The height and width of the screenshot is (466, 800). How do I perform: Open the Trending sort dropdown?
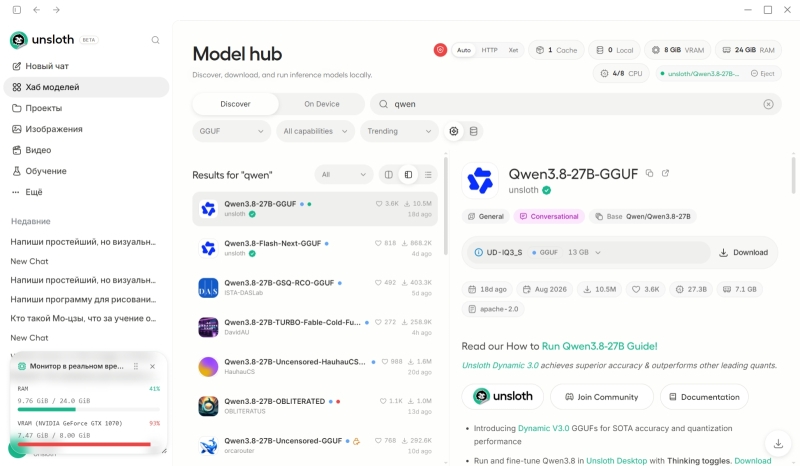tap(399, 131)
